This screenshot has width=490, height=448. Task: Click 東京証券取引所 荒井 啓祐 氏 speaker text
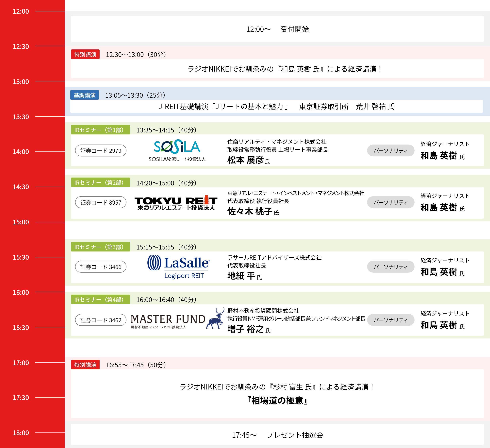click(x=347, y=107)
